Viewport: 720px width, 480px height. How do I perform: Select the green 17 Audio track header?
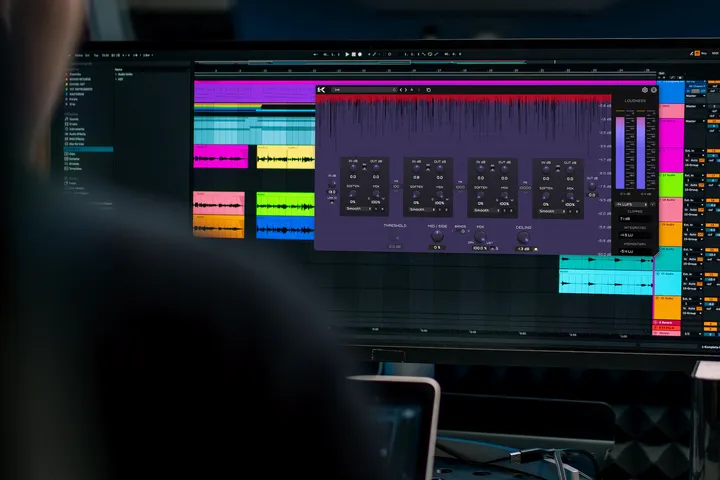tap(671, 185)
